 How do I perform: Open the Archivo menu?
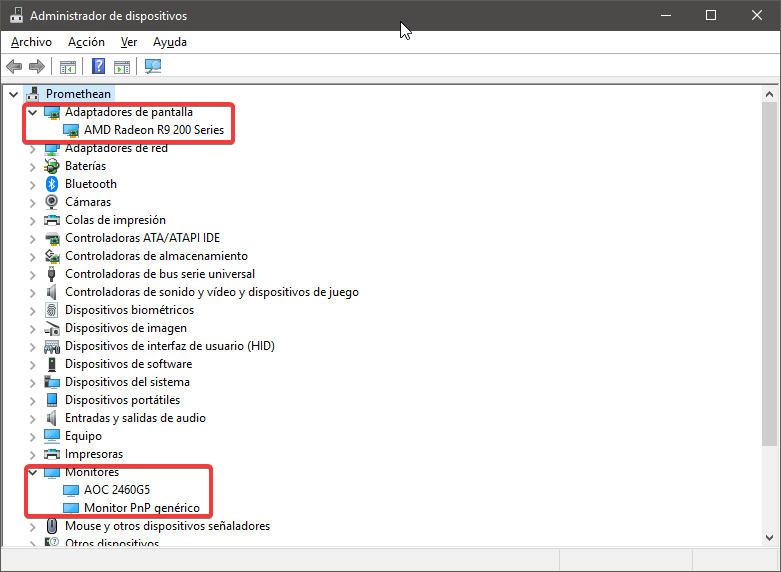coord(31,42)
